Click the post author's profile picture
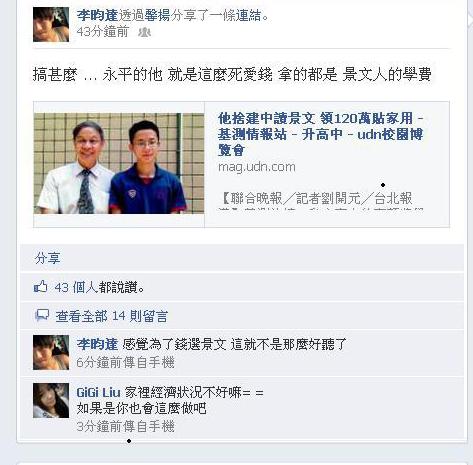The width and height of the screenshot is (473, 465). (x=51, y=24)
